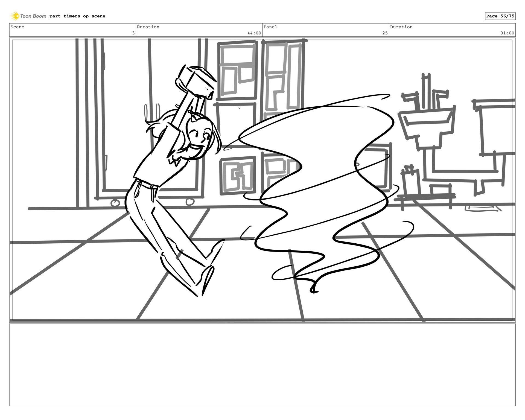Screen dimensions: 525x420
Task: Click the panel number value '25'
Action: pos(385,33)
